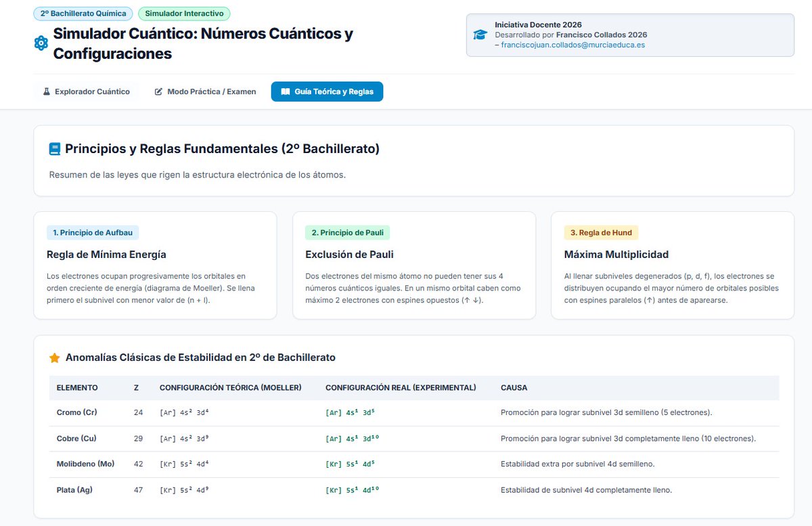Click the 2. Principio de Pauli label
Screen dimensions: 812x526
tap(348, 232)
